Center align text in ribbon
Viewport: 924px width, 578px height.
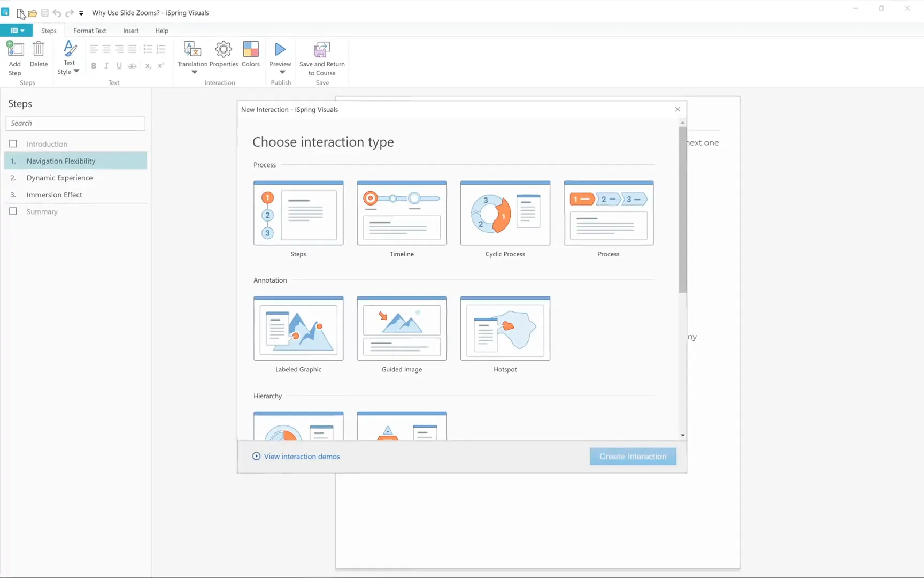pos(106,49)
